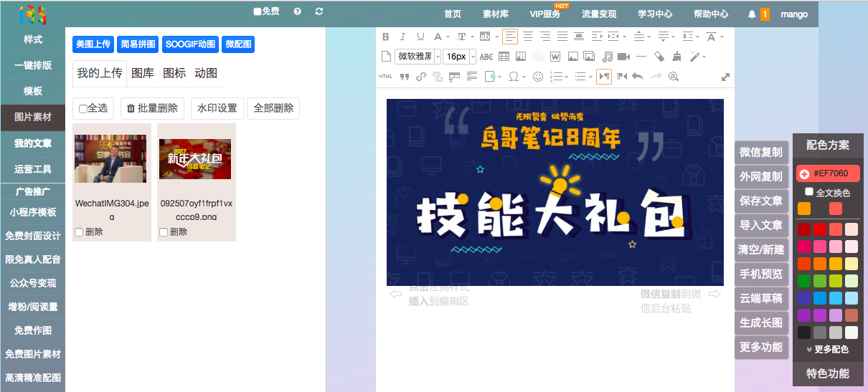The height and width of the screenshot is (392, 868).
Task: Open the notification bell
Action: pos(751,14)
